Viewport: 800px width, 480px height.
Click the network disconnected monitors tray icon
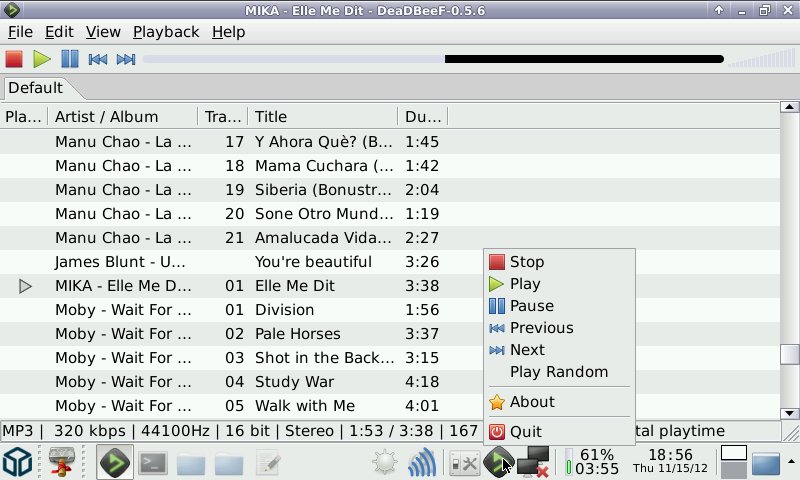[x=533, y=462]
